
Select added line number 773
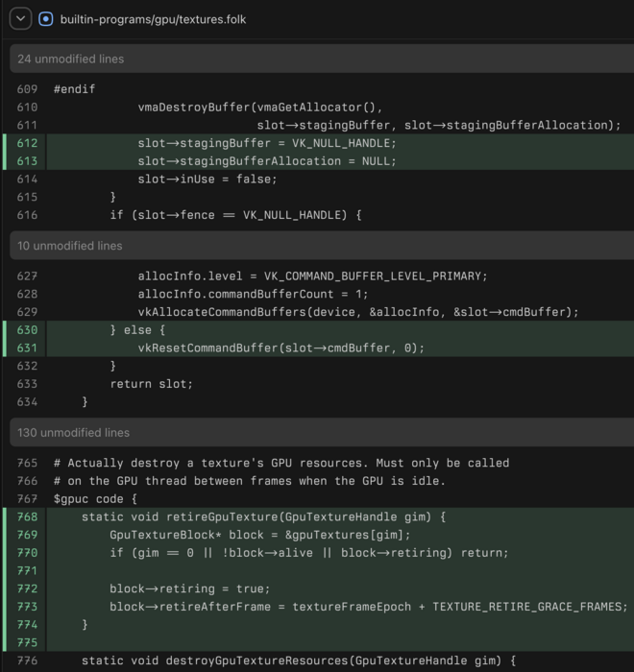point(27,607)
